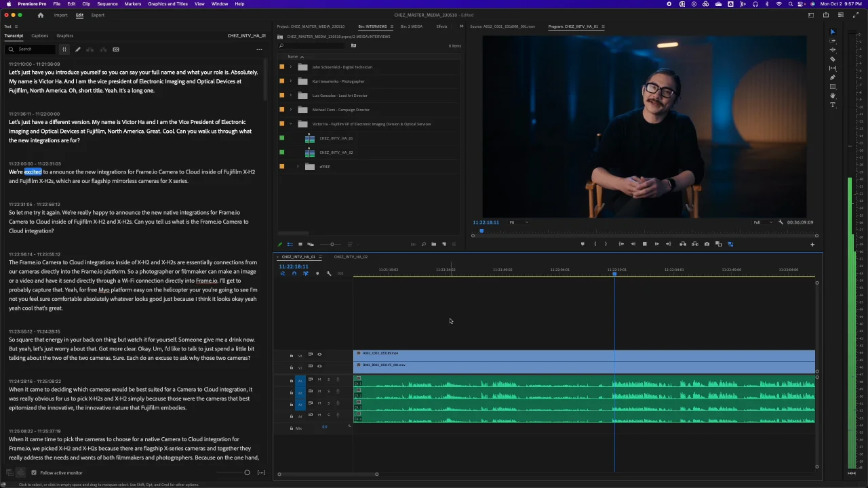Click the Create Captions CC icon
Image resolution: width=868 pixels, height=488 pixels.
[x=116, y=49]
